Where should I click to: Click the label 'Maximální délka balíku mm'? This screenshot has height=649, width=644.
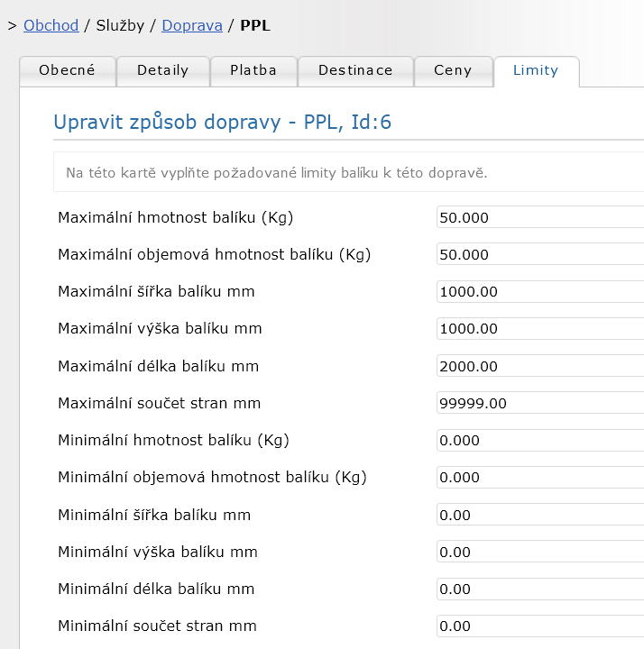pyautogui.click(x=158, y=366)
